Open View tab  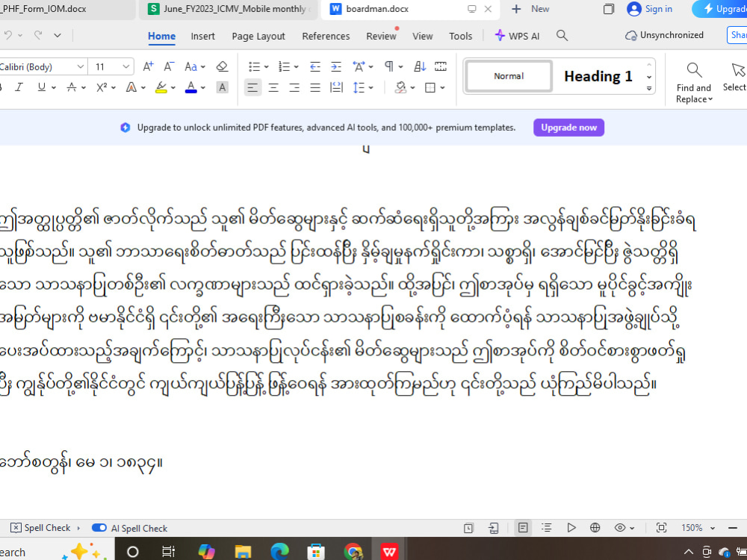point(423,36)
